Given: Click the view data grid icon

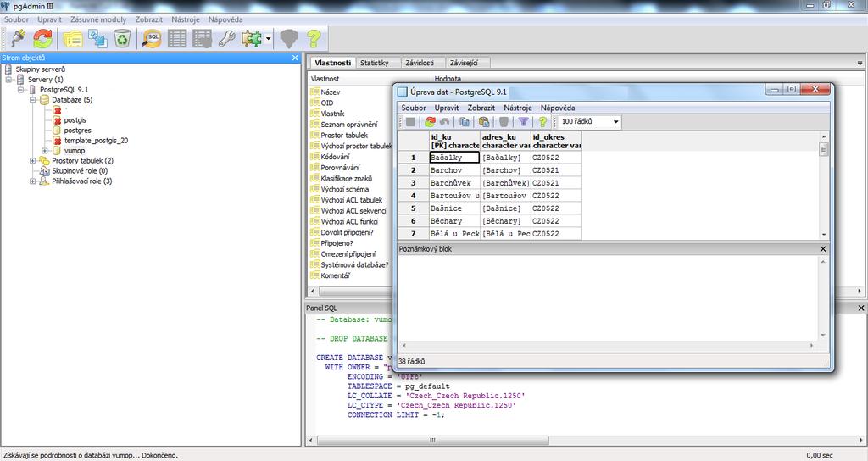Looking at the screenshot, I should point(177,39).
